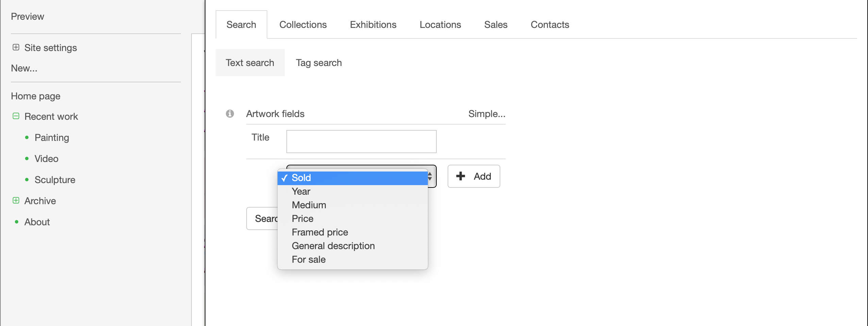Switch to the Exhibitions tab
Image resolution: width=868 pixels, height=326 pixels.
(373, 25)
